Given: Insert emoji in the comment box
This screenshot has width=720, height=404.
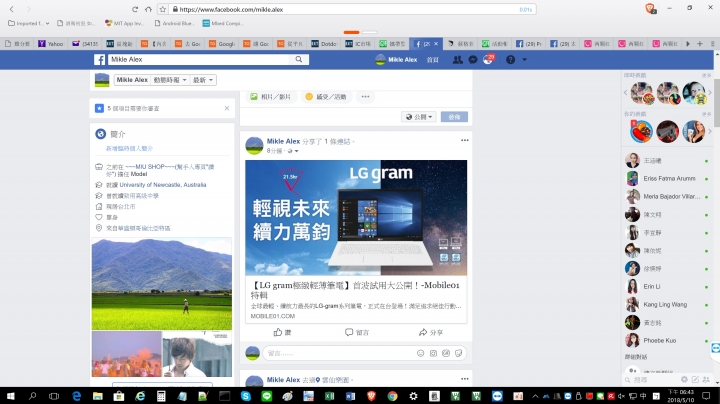Looking at the screenshot, I should pyautogui.click(x=420, y=353).
